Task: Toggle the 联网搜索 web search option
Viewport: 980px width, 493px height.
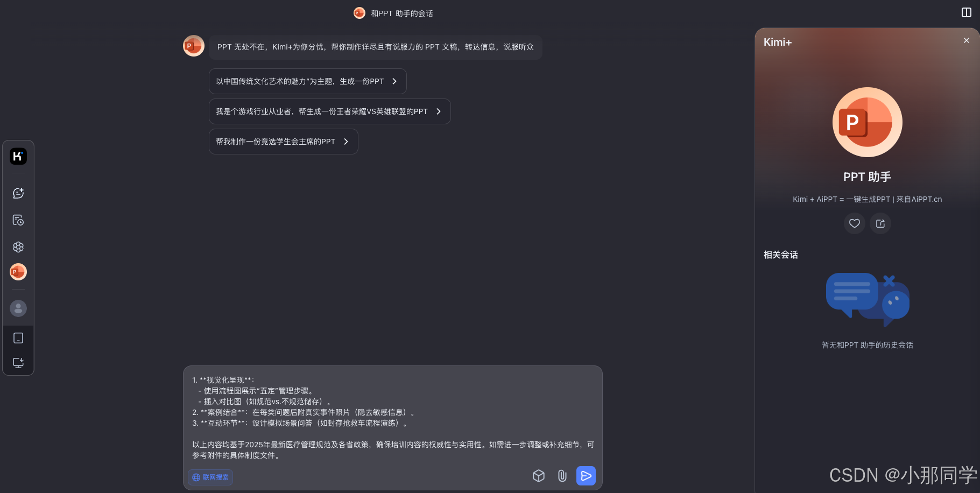Action: coord(210,477)
